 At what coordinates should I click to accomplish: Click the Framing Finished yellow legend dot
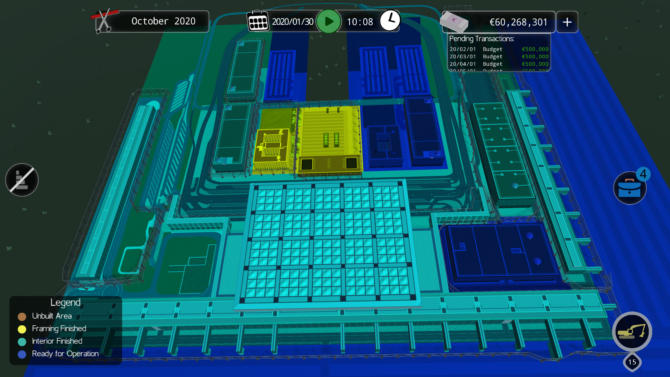pyautogui.click(x=22, y=329)
